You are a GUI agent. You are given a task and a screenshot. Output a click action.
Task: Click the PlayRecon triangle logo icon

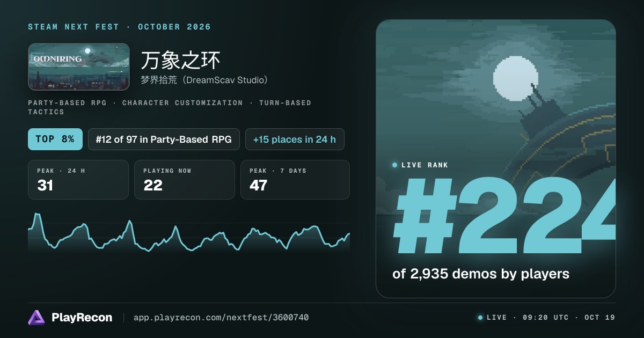click(x=36, y=318)
